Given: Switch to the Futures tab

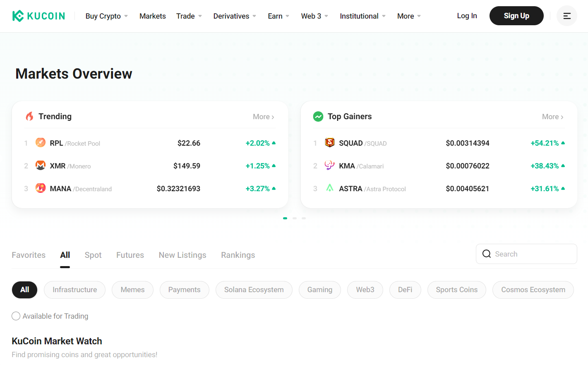Looking at the screenshot, I should [x=130, y=255].
